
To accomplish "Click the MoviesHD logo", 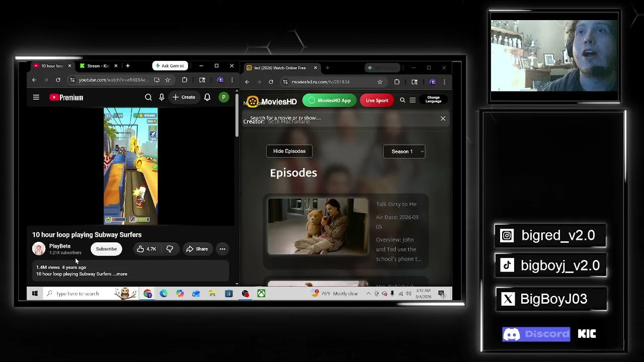I will click(x=272, y=102).
